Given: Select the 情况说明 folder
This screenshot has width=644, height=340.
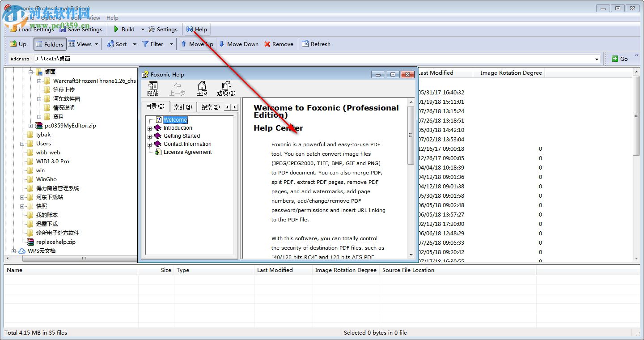Looking at the screenshot, I should coord(64,108).
